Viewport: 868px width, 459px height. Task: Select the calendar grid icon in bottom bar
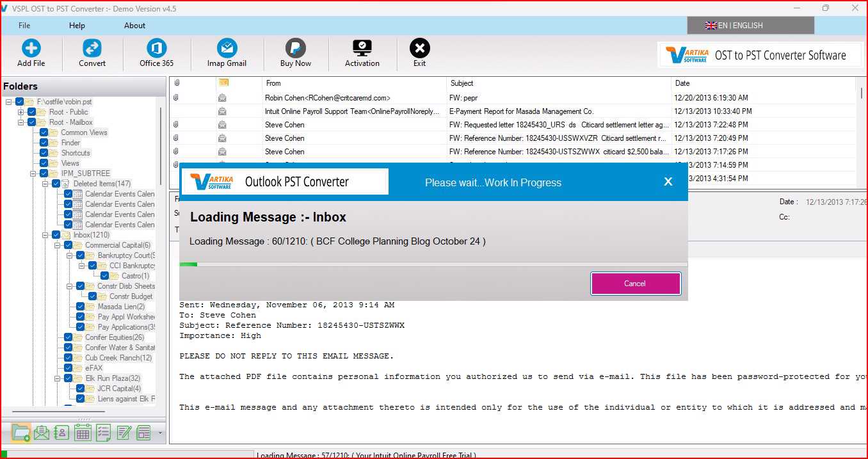pos(83,433)
